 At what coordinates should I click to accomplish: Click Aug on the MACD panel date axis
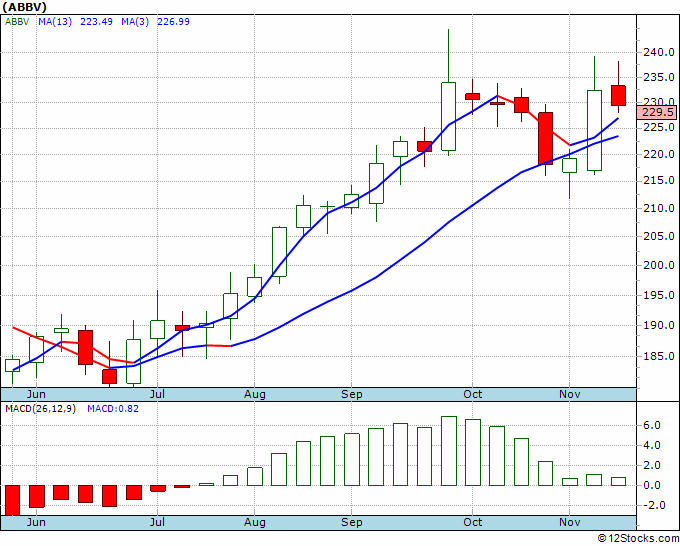(x=255, y=522)
